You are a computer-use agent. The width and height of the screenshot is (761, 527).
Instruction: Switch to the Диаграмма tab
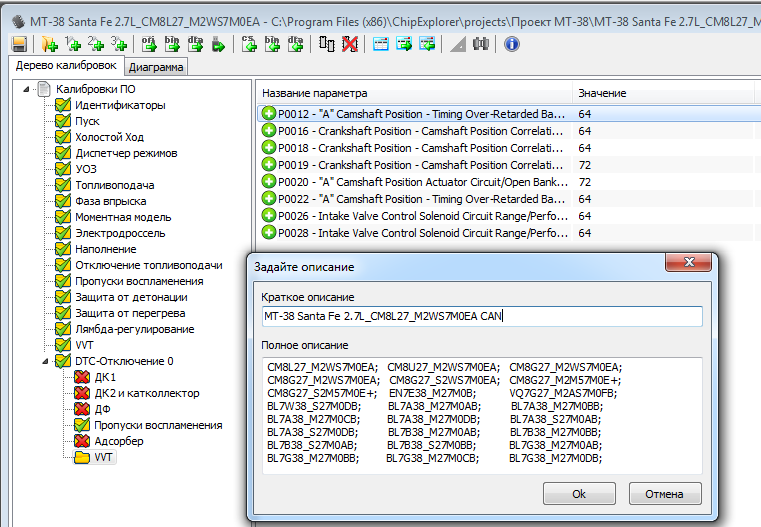(x=156, y=68)
